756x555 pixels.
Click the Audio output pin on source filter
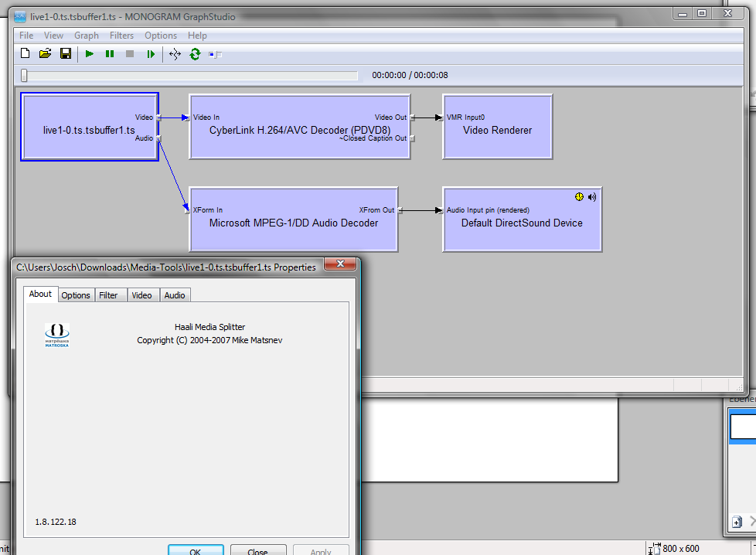coord(159,138)
